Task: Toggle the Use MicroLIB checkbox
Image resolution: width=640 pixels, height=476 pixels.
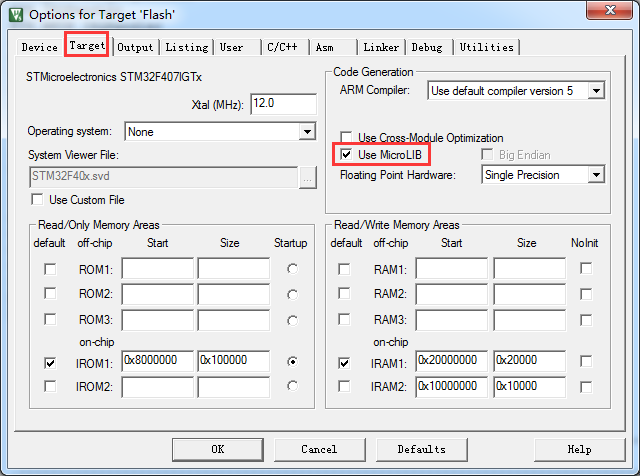Action: pos(346,155)
